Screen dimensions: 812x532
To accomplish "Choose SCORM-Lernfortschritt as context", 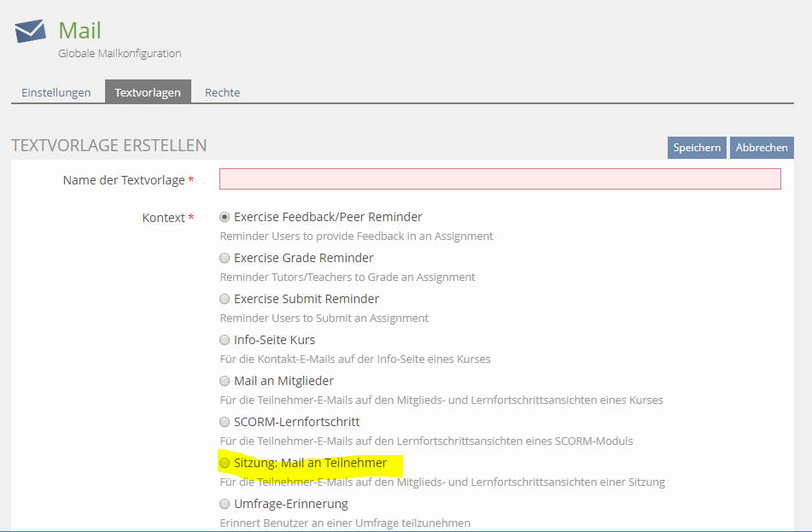I will 225,422.
